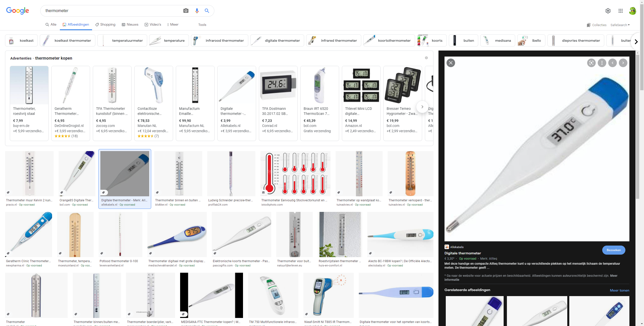Click the voice search microphone icon

tap(197, 11)
